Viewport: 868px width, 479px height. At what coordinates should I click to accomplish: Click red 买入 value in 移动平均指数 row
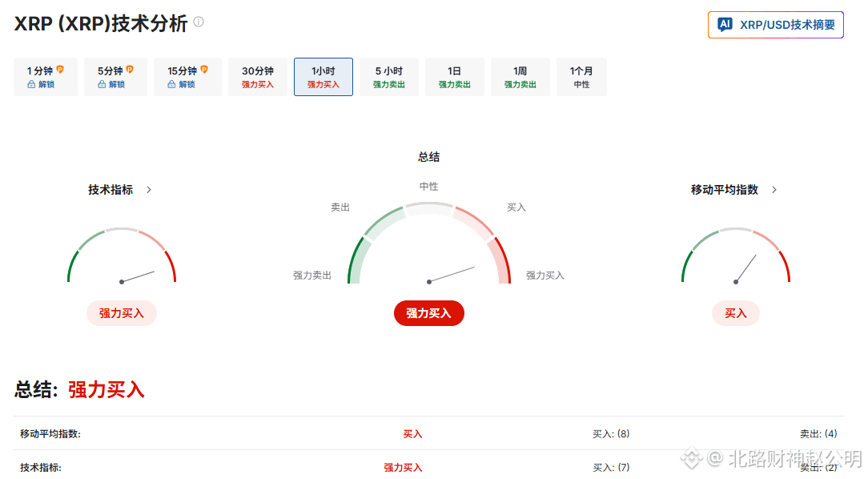click(412, 434)
